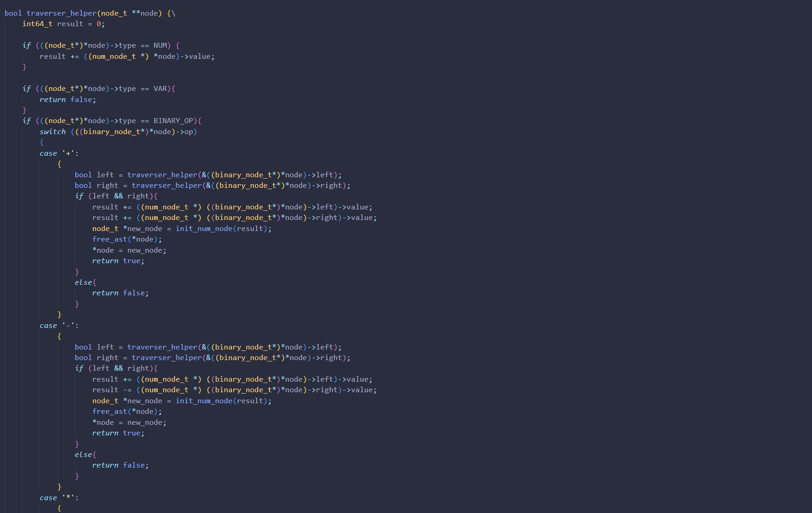Click 'return false' under the VAR check
The height and width of the screenshot is (513, 812).
coord(68,100)
